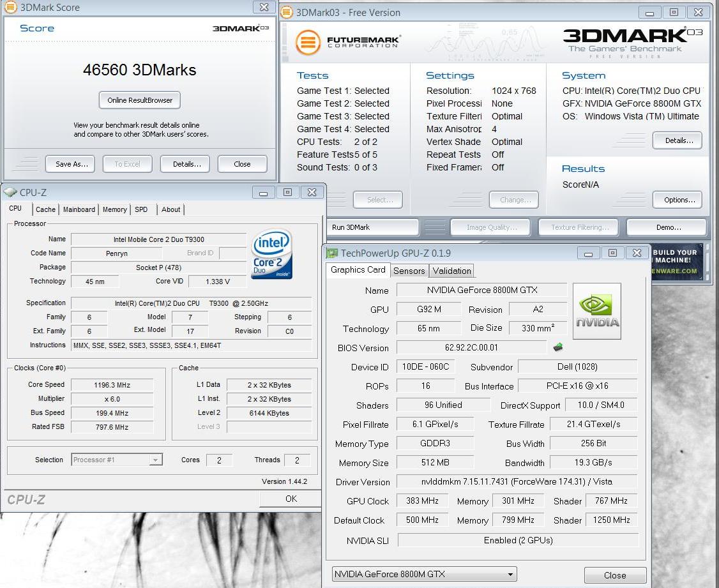This screenshot has width=719, height=588.
Task: Maximize the CPU-Z window
Action: tap(287, 192)
